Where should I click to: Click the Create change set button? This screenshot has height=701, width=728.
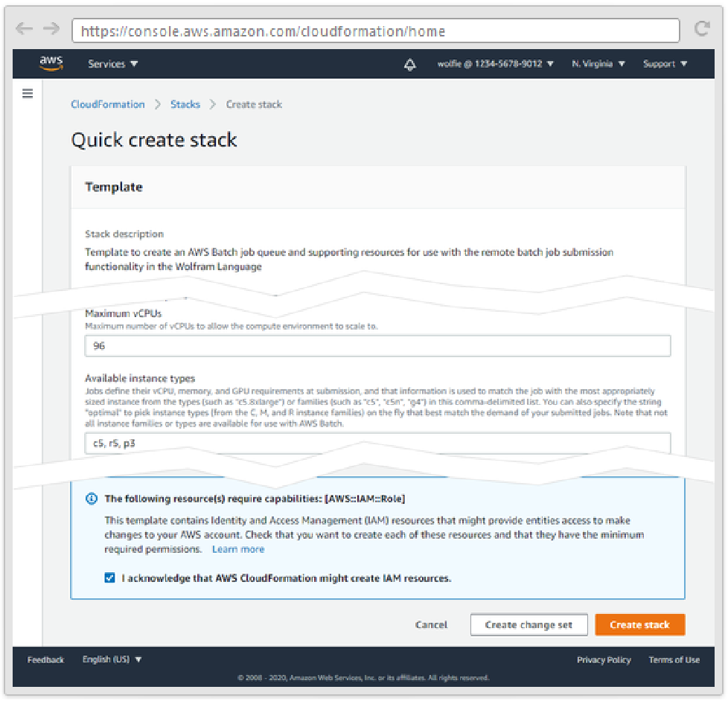click(x=529, y=625)
